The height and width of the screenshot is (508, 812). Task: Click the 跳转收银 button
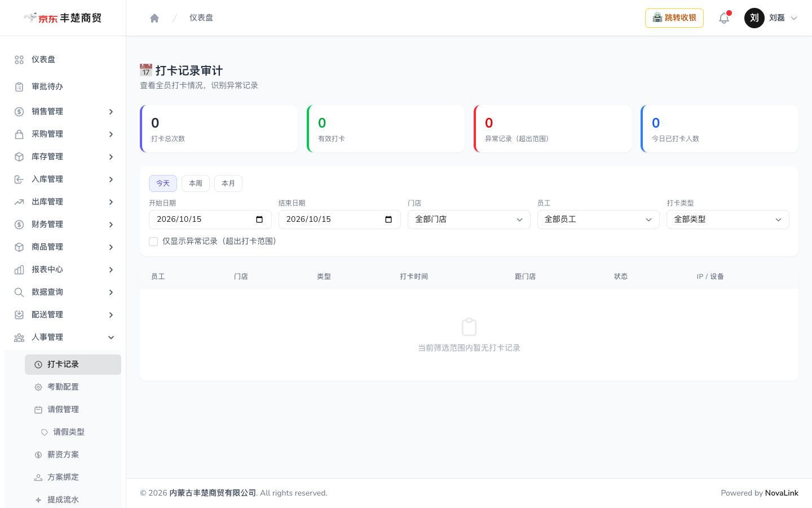pyautogui.click(x=674, y=18)
